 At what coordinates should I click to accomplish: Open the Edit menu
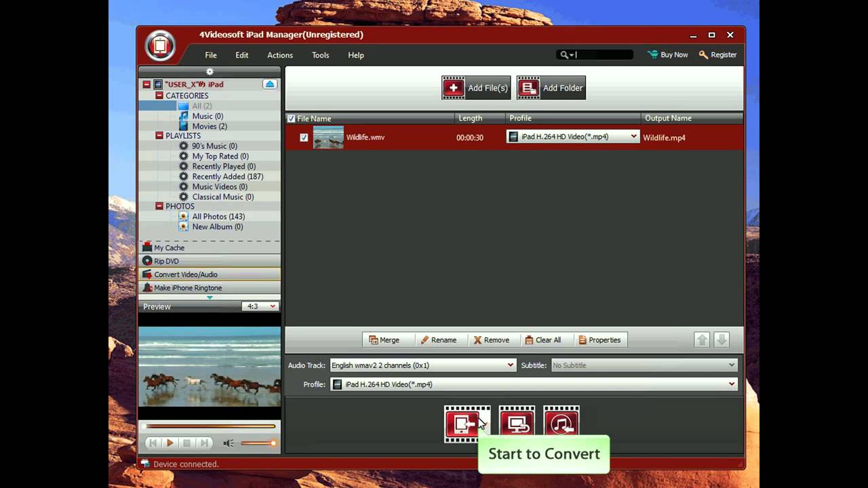(242, 55)
